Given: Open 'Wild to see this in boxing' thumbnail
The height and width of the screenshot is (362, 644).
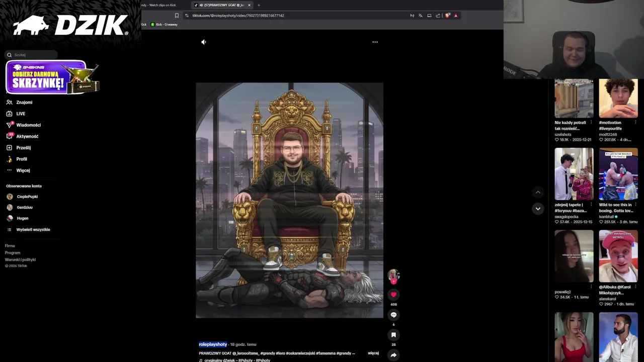Looking at the screenshot, I should pos(618,174).
